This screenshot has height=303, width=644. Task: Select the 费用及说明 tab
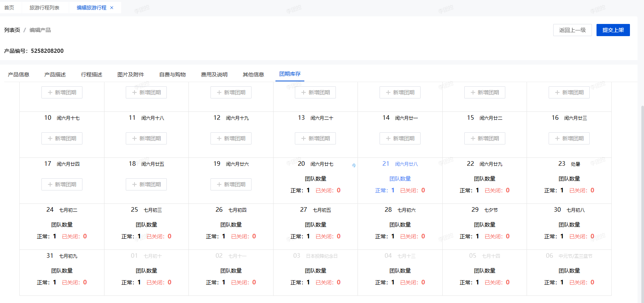click(x=214, y=75)
